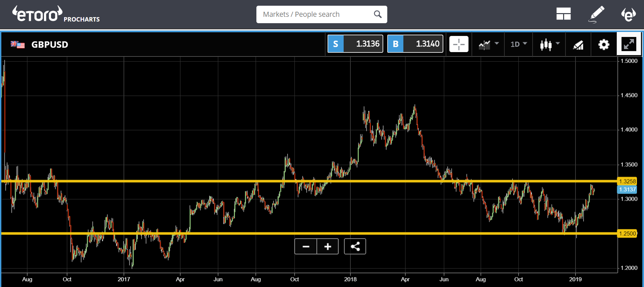Toggle the crosshair cursor tool
This screenshot has height=287, width=644.
pos(458,44)
